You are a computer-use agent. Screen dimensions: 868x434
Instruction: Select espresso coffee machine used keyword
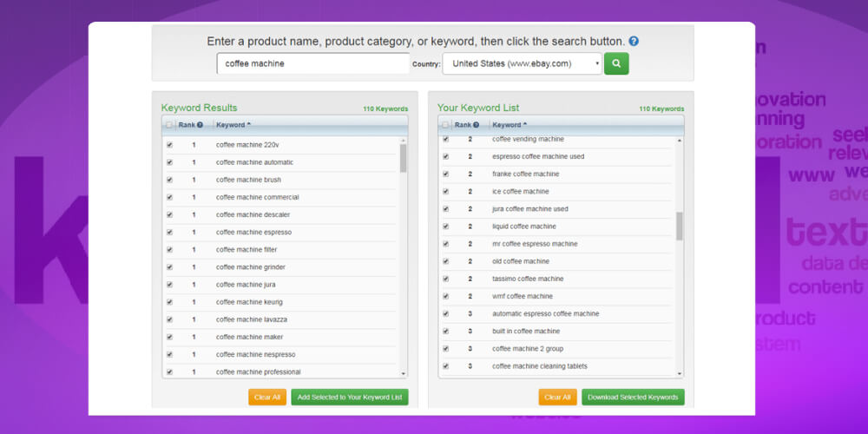click(x=538, y=156)
